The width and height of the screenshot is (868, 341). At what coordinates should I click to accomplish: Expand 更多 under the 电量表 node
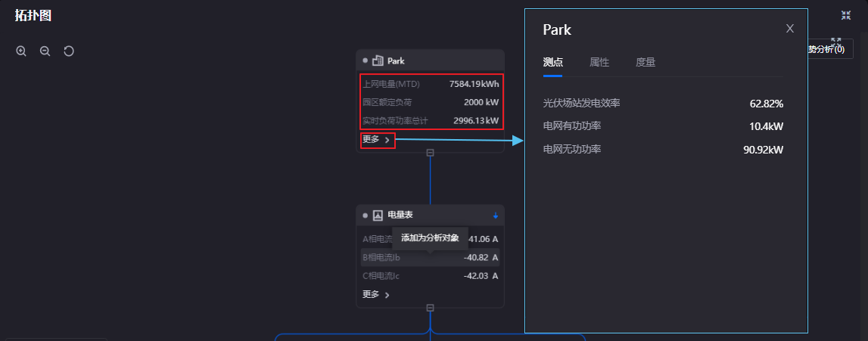coord(376,295)
